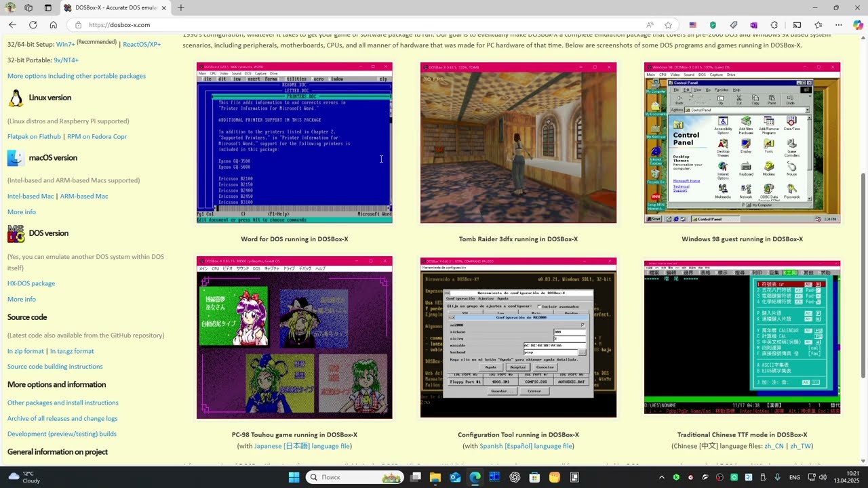Download source In tar.gz format
The image size is (868, 488).
tap(72, 351)
